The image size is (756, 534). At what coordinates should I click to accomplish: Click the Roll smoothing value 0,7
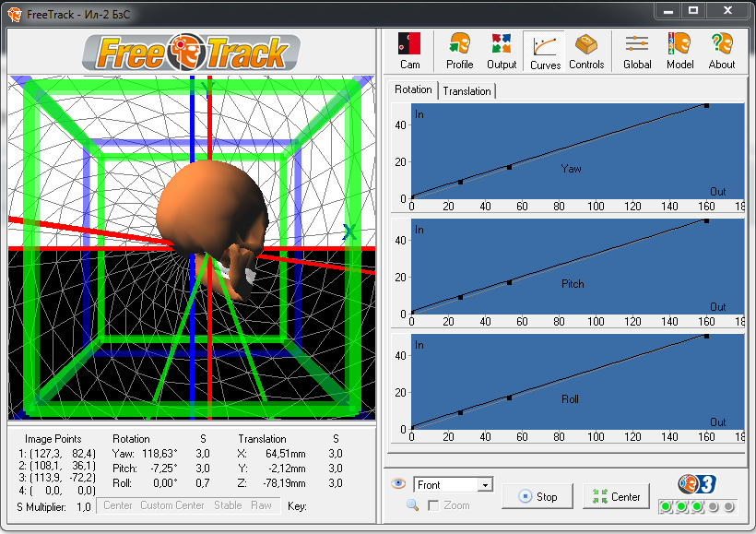(203, 483)
